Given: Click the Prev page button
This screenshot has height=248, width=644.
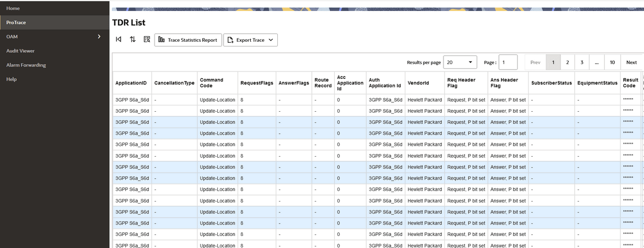Looking at the screenshot, I should [535, 62].
